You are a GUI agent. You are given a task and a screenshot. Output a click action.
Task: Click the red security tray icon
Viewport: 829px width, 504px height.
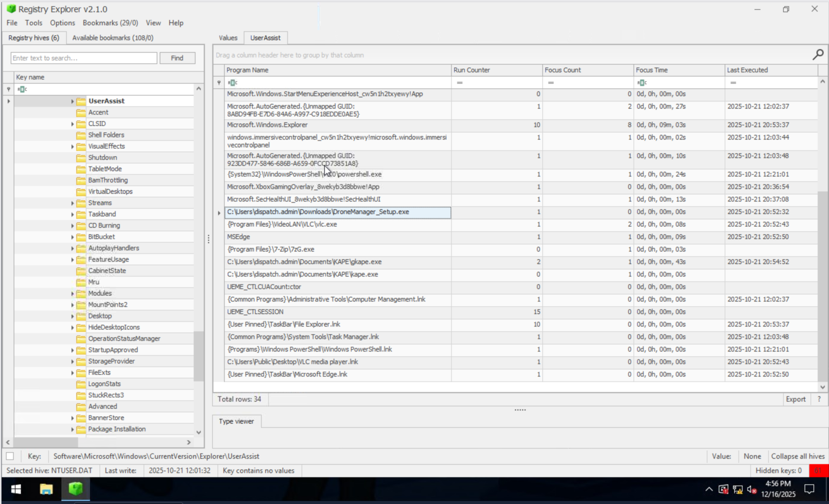(x=723, y=489)
